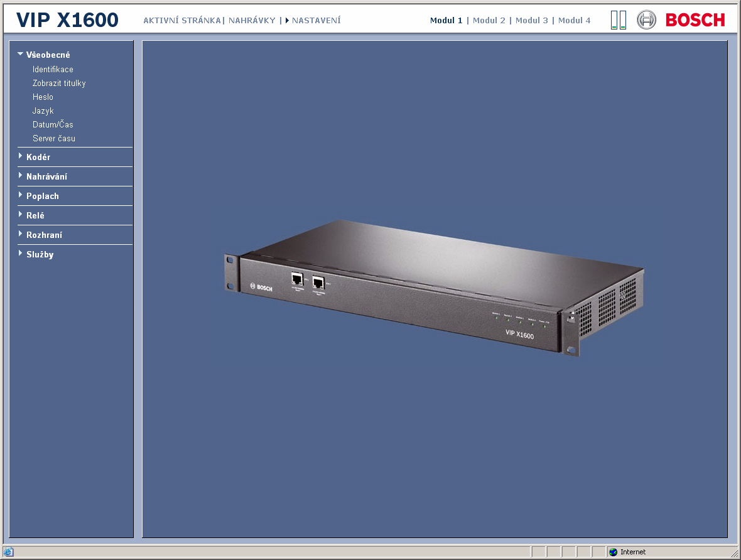The image size is (741, 560).
Task: Switch to Modul 1
Action: (x=446, y=20)
